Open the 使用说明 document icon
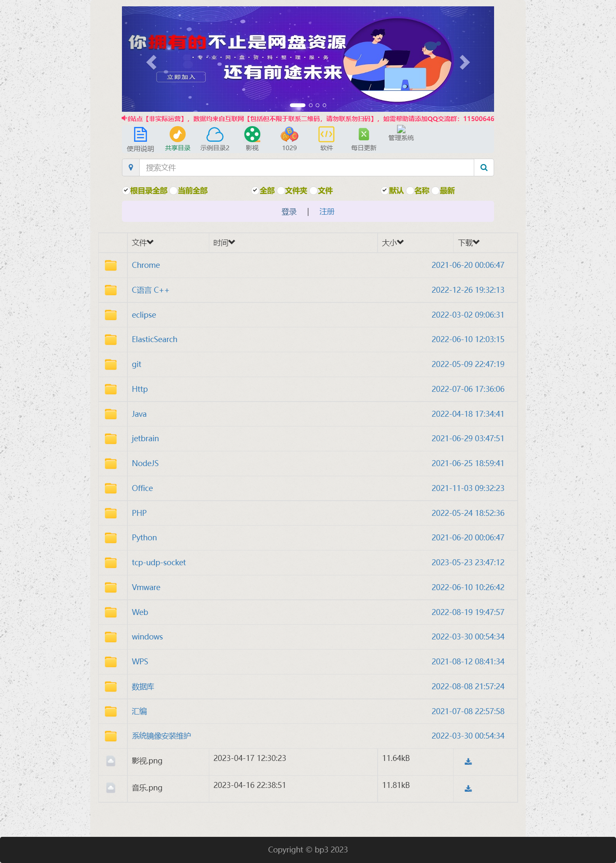Viewport: 616px width, 863px height. [140, 135]
